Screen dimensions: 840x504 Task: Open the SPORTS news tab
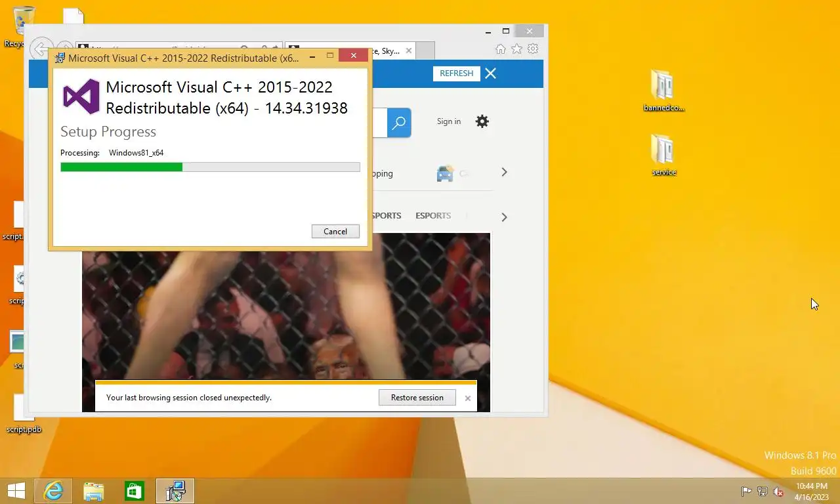387,215
